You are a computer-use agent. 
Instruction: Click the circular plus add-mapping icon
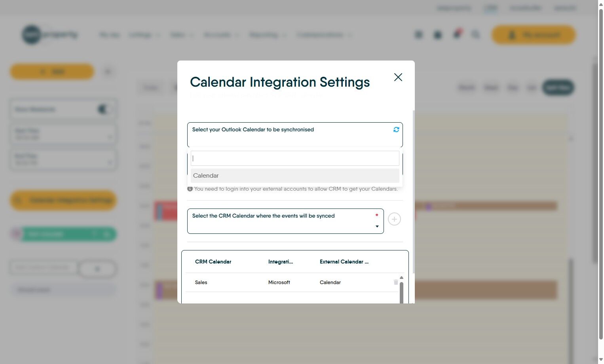point(394,219)
